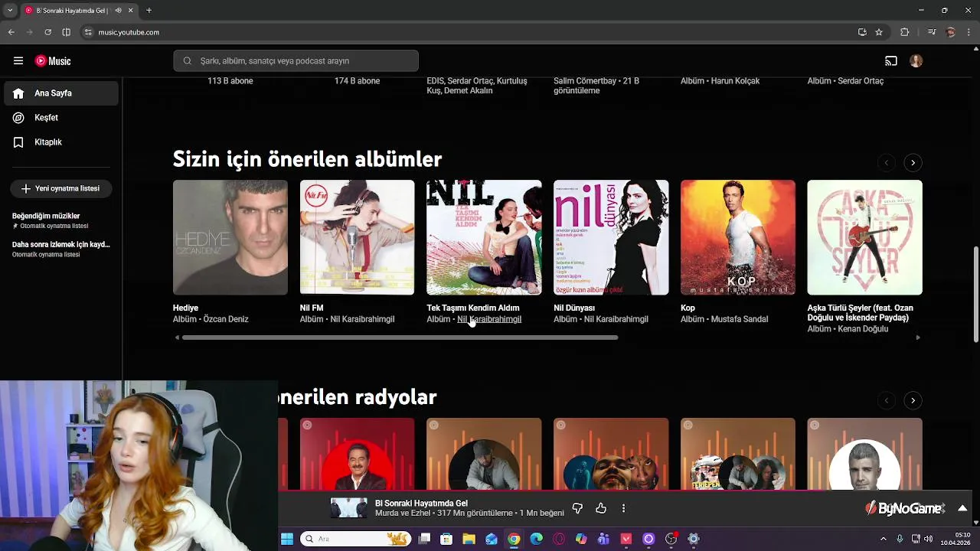This screenshot has height=551, width=980.
Task: Open the player bar three-dot menu
Action: point(623,508)
